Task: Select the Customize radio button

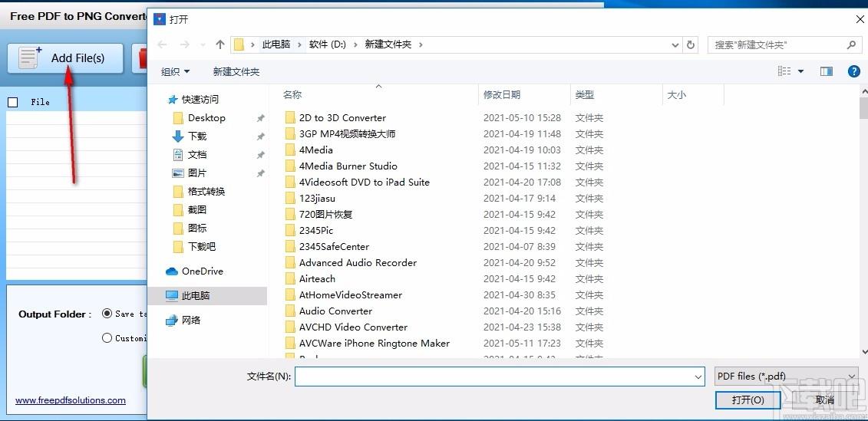Action: 107,337
